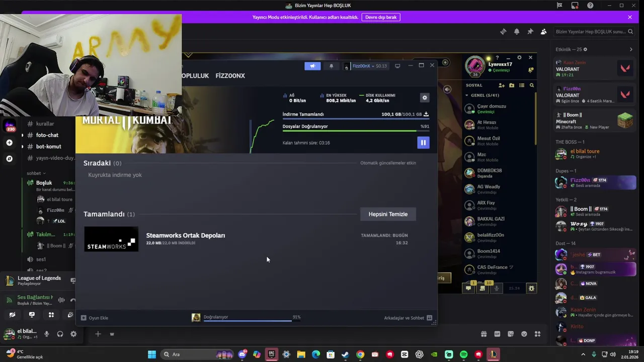Expand Etkinlik section arrow
The image size is (644, 362).
click(631, 49)
